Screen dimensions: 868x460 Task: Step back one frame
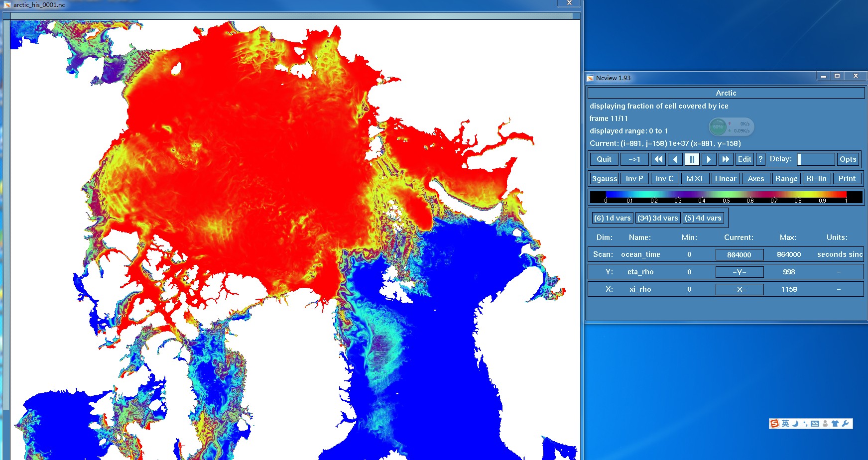pos(675,159)
